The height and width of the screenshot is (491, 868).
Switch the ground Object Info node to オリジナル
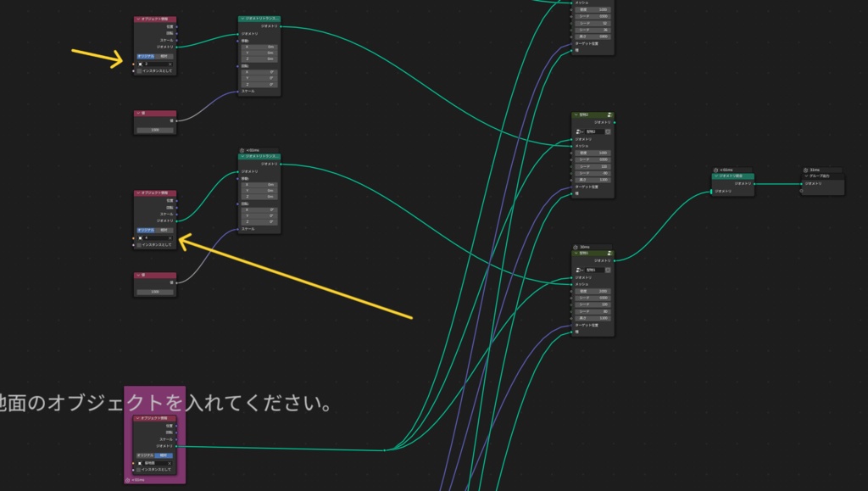[145, 455]
